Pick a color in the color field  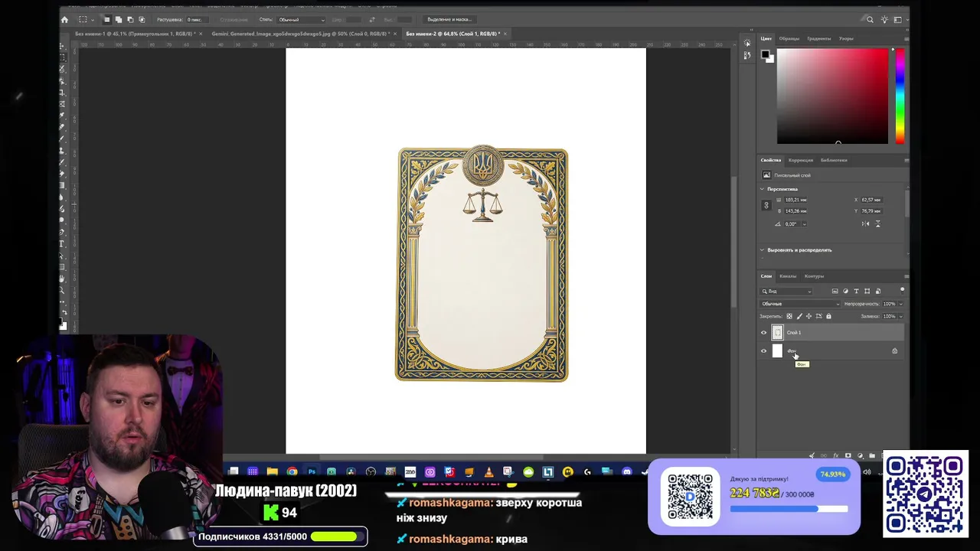tap(833, 96)
